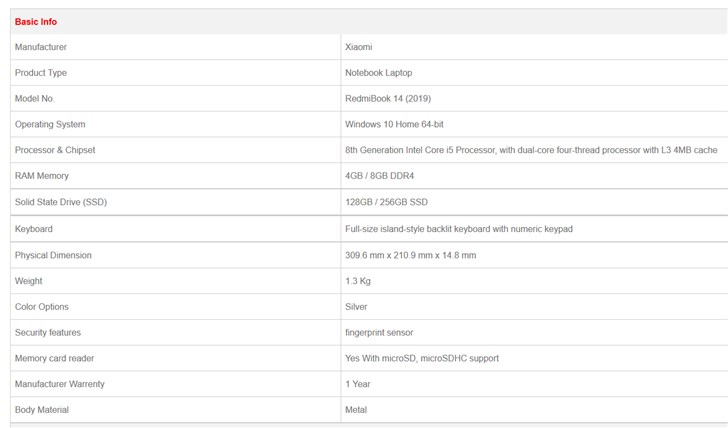Click the RAM Memory label
The height and width of the screenshot is (428, 728).
click(x=42, y=176)
